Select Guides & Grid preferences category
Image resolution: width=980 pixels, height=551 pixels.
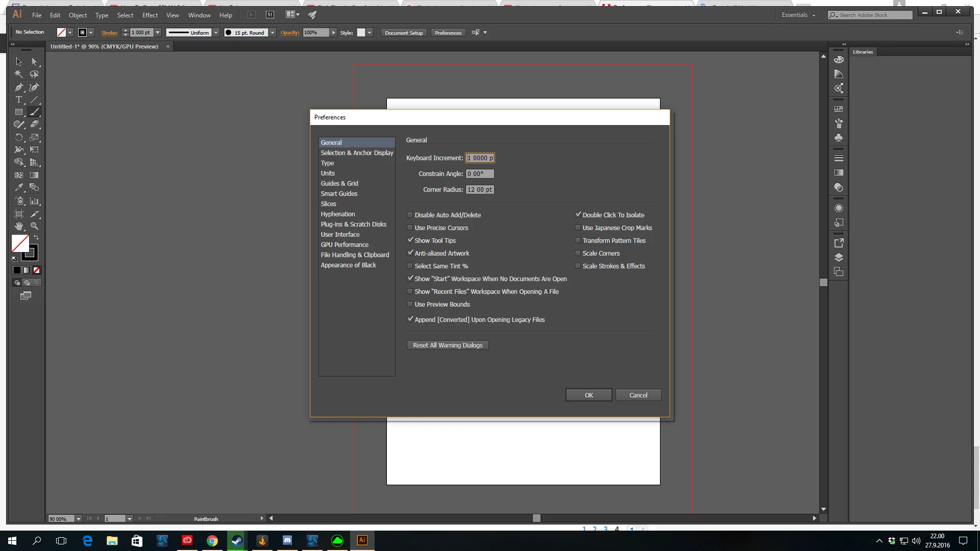click(x=339, y=184)
